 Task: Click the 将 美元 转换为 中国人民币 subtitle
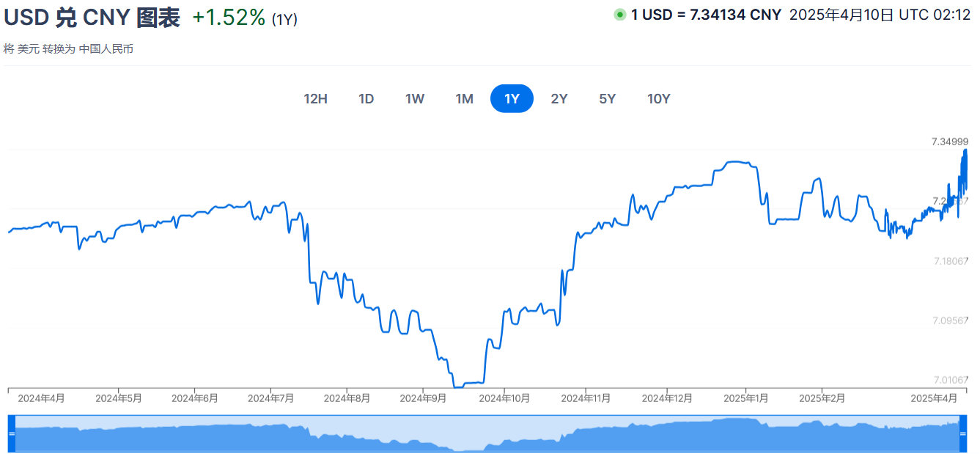[68, 49]
